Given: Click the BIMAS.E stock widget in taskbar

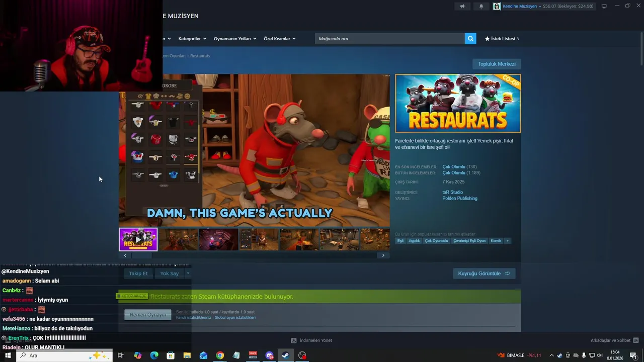Looking at the screenshot, I should (x=519, y=355).
